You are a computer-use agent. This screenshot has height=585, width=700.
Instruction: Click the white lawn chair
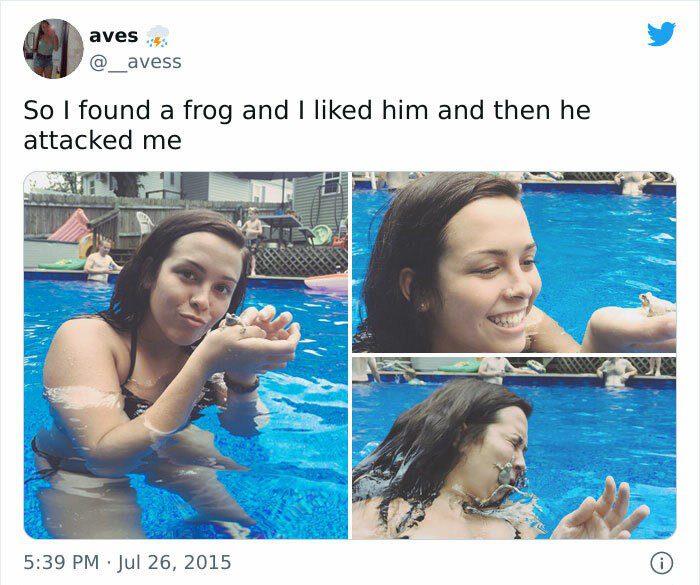coord(145,223)
